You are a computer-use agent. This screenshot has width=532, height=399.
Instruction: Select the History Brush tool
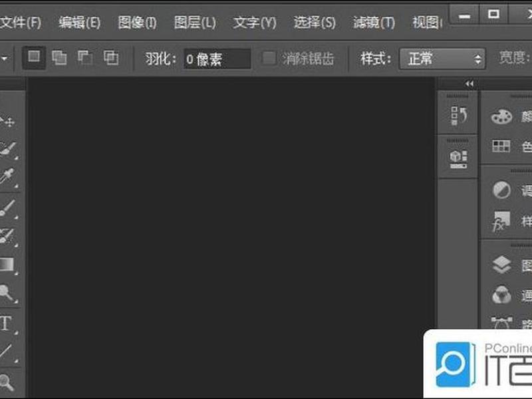[x=8, y=236]
